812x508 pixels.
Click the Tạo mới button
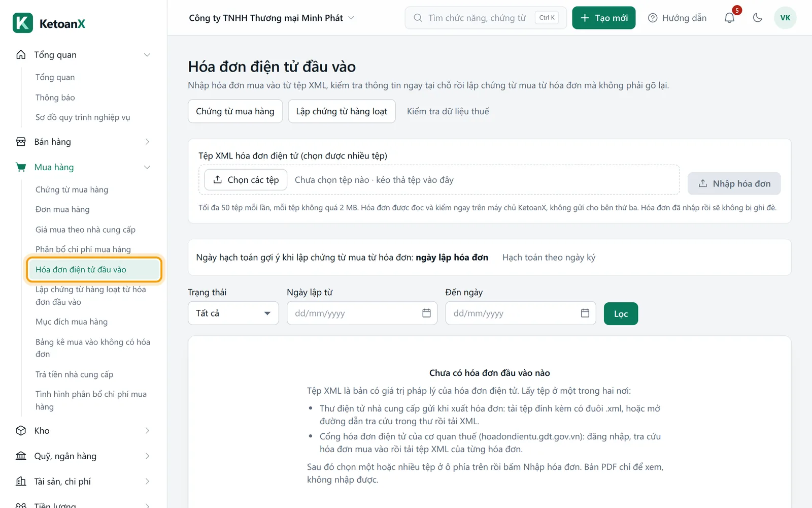click(x=604, y=18)
